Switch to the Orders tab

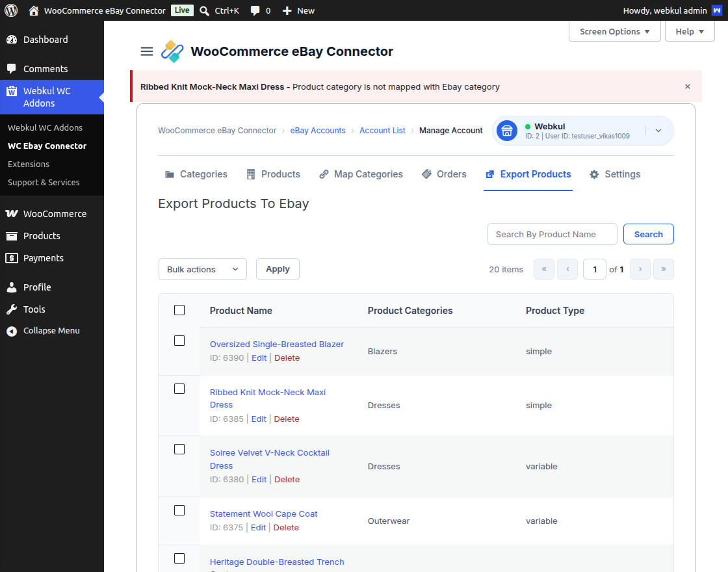[444, 174]
